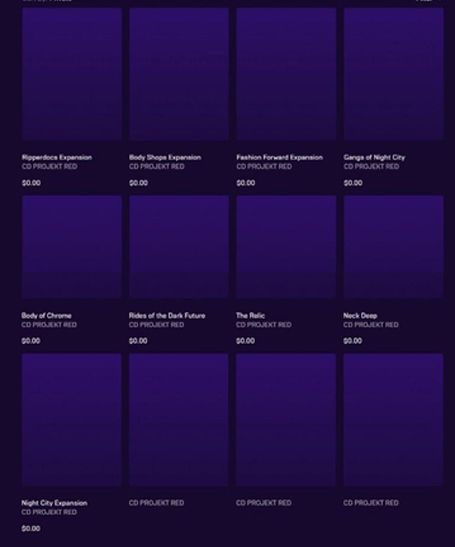Click the $0.00 price under Neck Deep

click(352, 341)
